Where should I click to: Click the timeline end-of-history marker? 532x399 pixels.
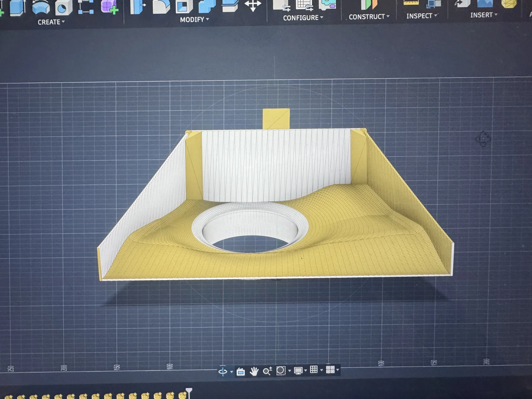click(x=189, y=393)
